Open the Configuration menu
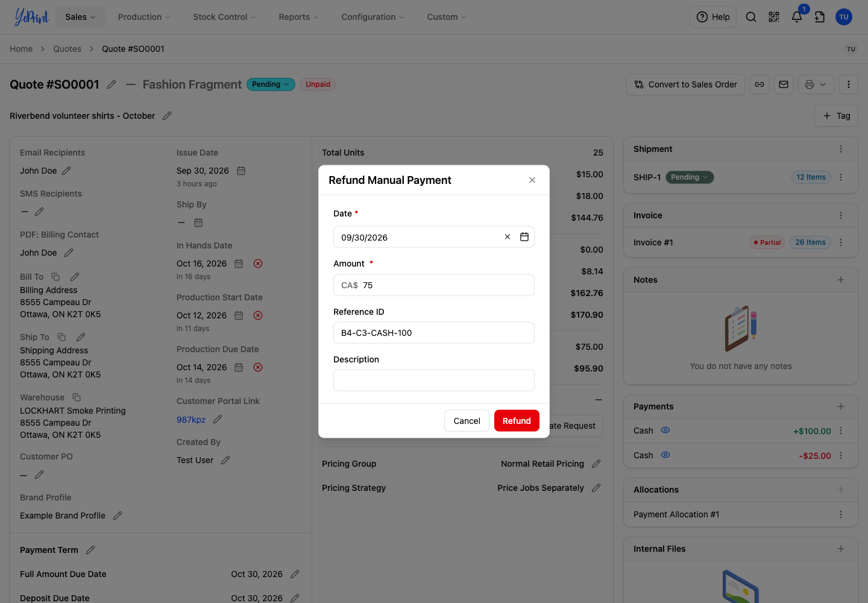Viewport: 868px width, 603px height. click(373, 17)
